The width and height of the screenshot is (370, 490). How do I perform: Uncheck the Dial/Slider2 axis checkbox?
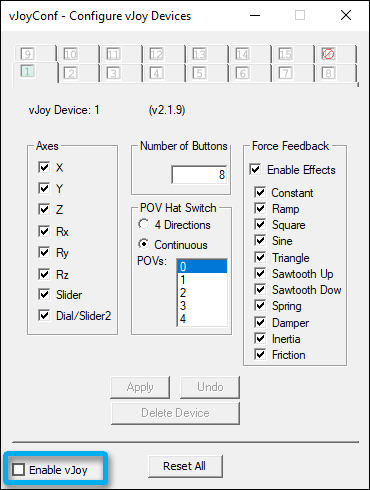(x=44, y=315)
